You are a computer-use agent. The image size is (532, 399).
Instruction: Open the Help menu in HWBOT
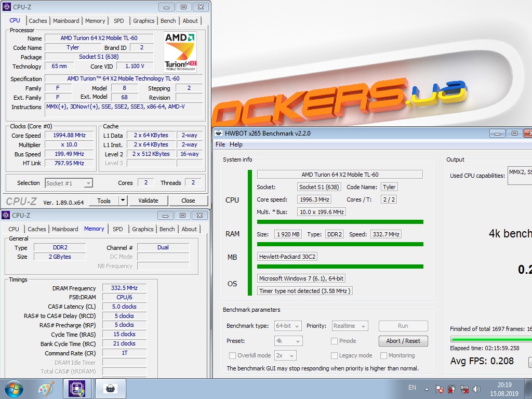pyautogui.click(x=236, y=144)
